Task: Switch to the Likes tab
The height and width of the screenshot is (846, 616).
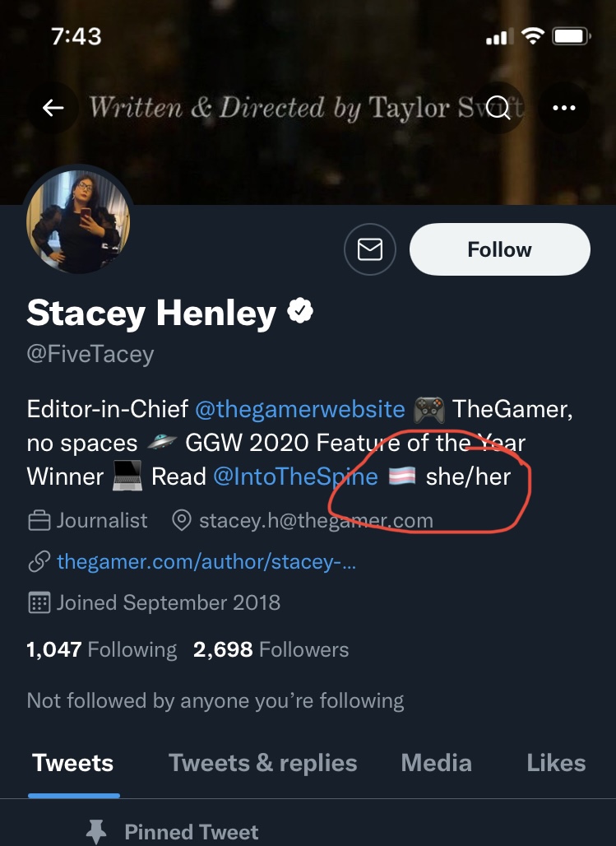Action: pyautogui.click(x=556, y=763)
